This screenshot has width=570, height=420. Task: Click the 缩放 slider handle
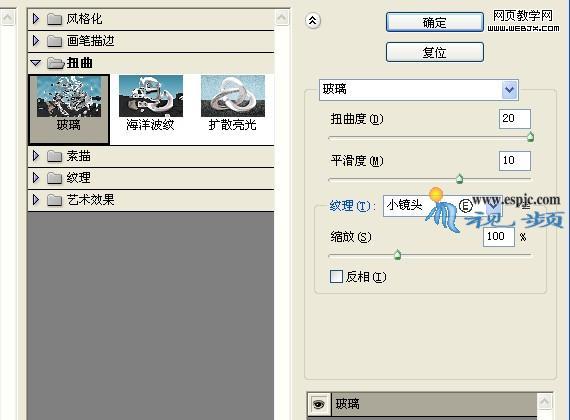398,255
